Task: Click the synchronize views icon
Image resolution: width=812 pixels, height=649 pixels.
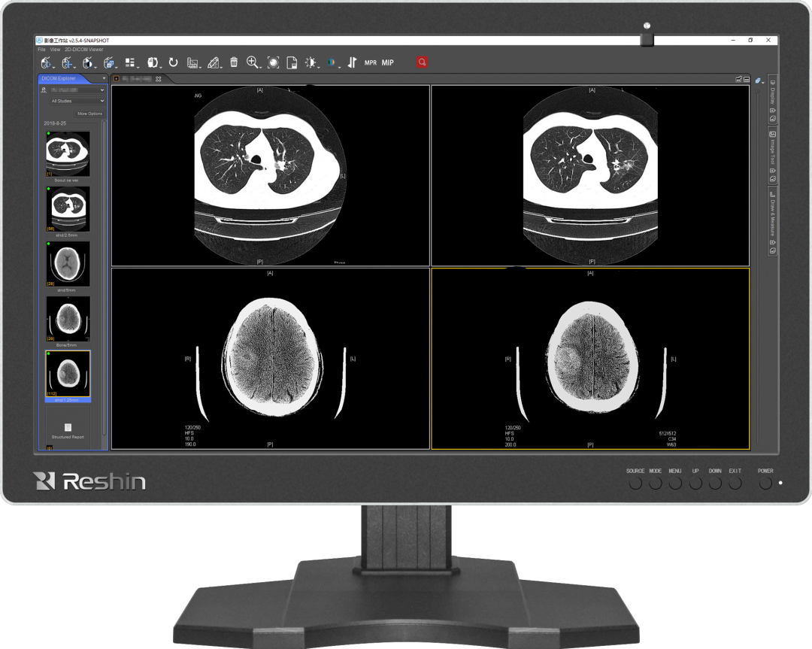Action: 152,62
